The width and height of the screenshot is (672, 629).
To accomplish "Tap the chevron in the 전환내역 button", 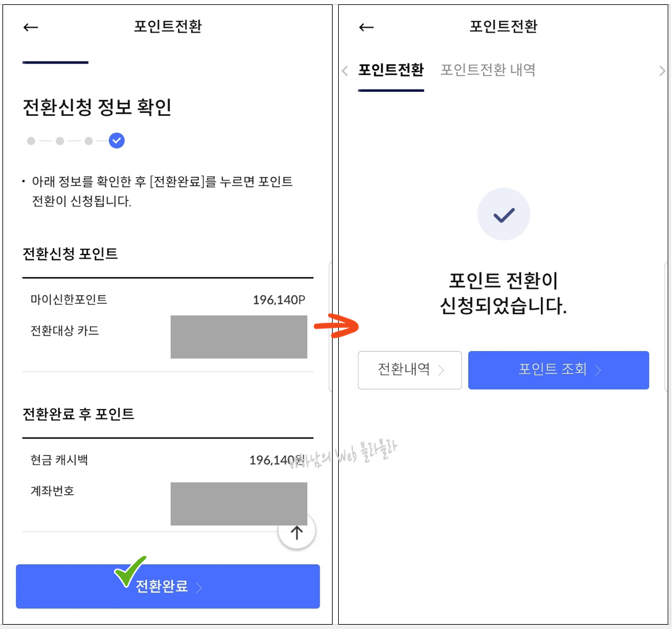I will [442, 370].
